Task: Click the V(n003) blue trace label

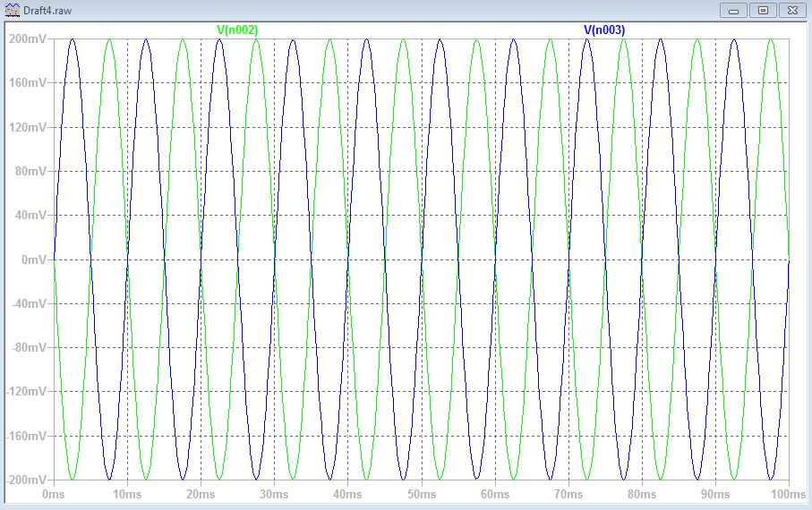Action: [604, 30]
